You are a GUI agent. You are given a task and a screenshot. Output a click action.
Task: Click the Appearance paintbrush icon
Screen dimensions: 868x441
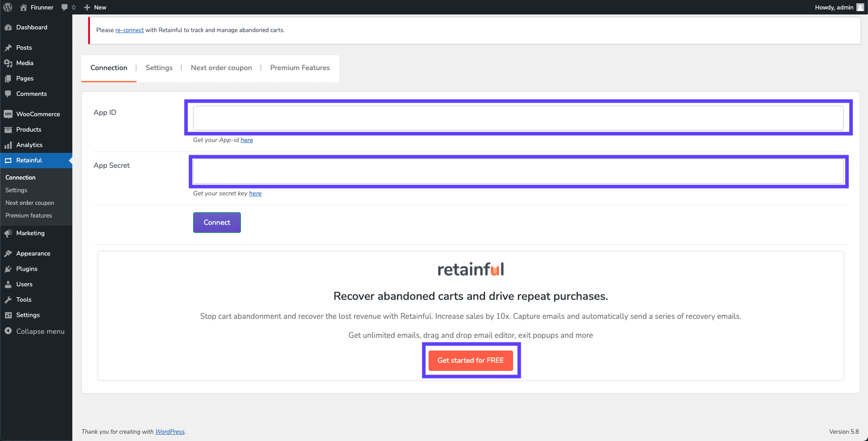click(x=8, y=254)
